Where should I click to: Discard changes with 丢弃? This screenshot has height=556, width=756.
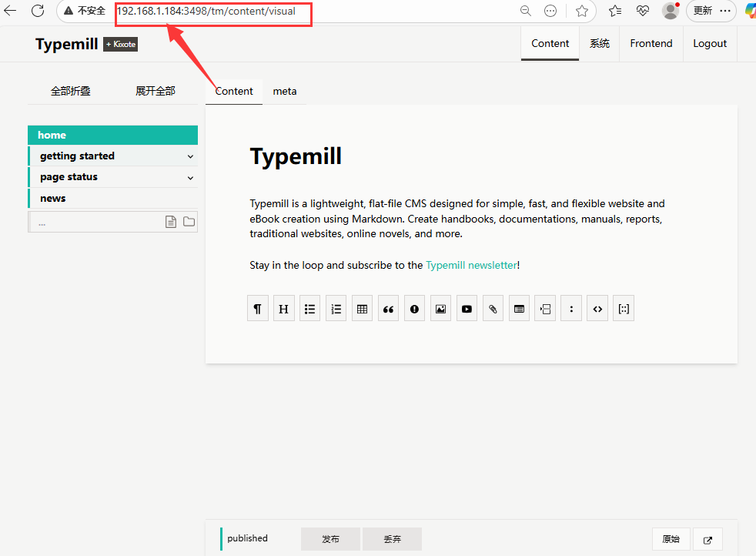tap(392, 539)
